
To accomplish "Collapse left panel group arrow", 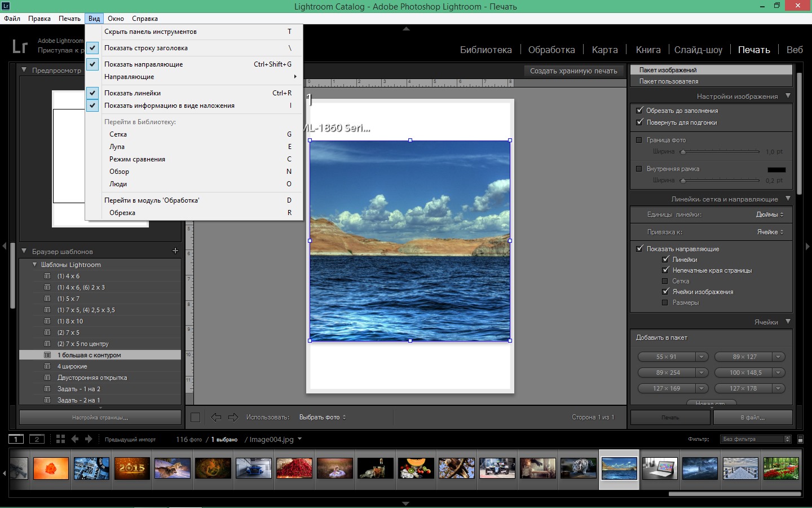I will (x=5, y=246).
